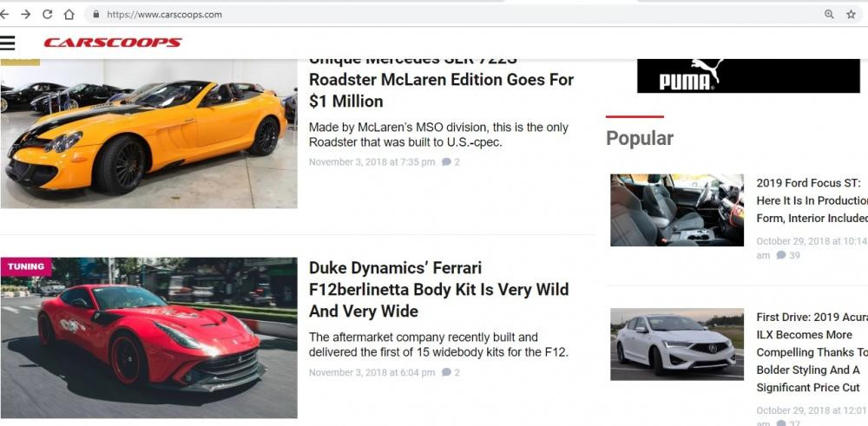Click the yellow Mercedes SLR thumbnail
The image size is (868, 426).
[x=148, y=134]
